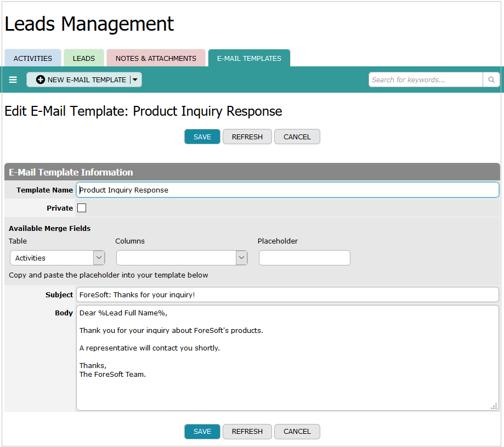
Task: Click inside the Body text area
Action: coord(287,358)
